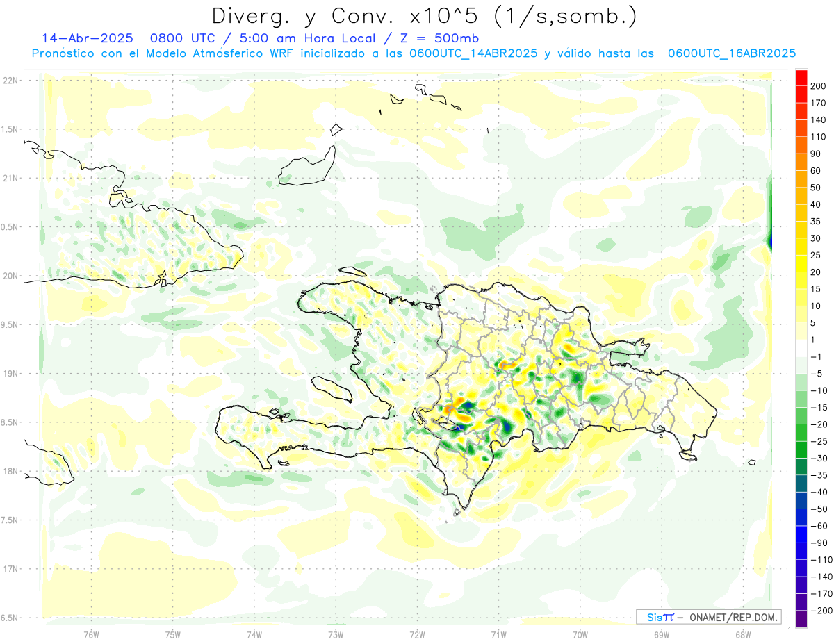Select the white colorbar segment between 1 and -1
The width and height of the screenshot is (834, 644).
point(801,348)
